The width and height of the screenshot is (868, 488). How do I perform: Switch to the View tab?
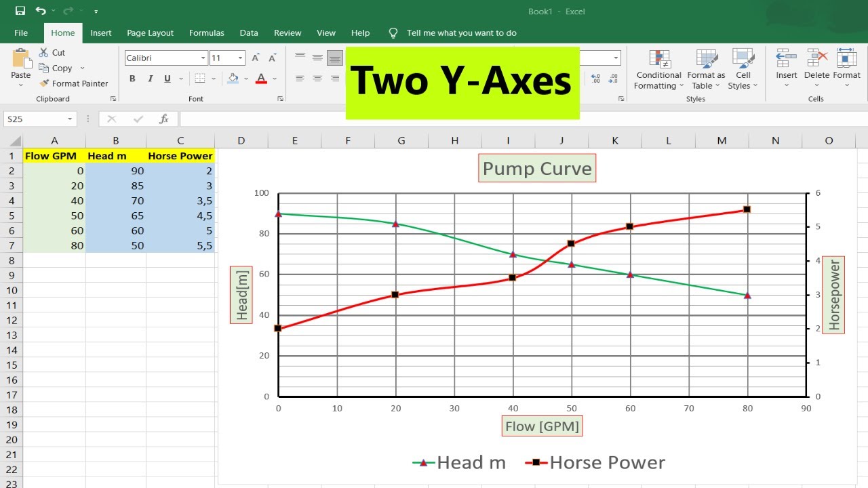[326, 33]
